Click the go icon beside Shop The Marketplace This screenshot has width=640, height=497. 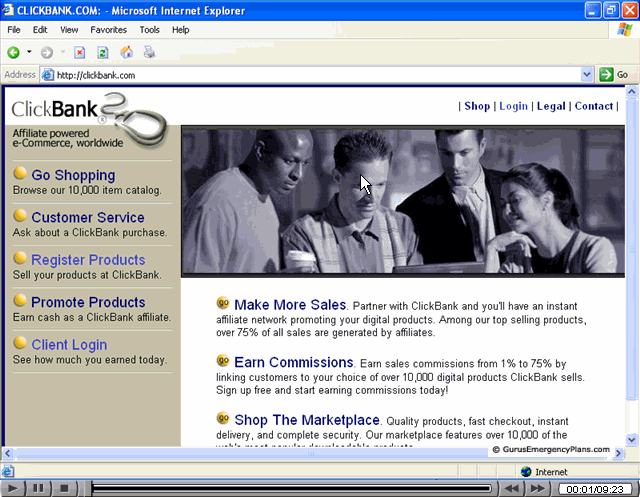click(x=223, y=418)
